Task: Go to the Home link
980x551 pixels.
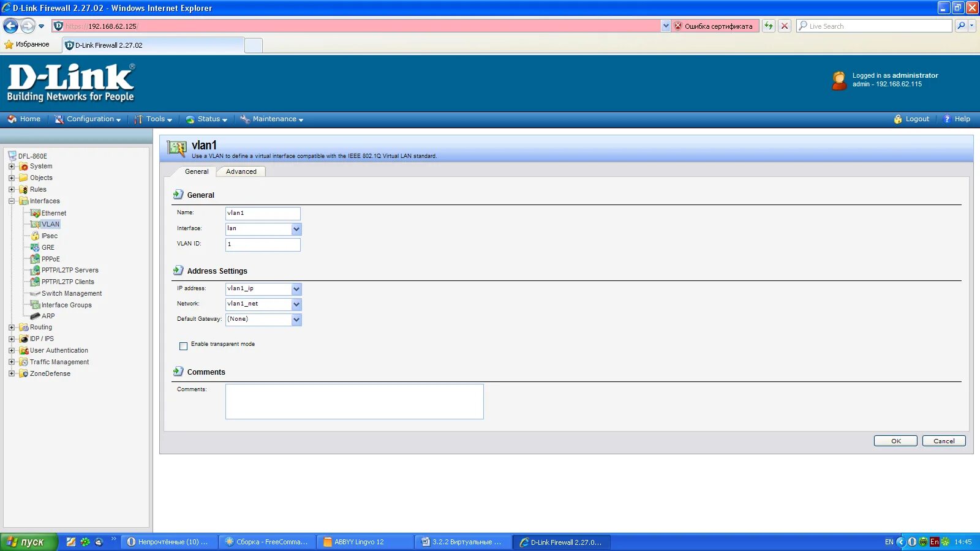Action: point(24,119)
